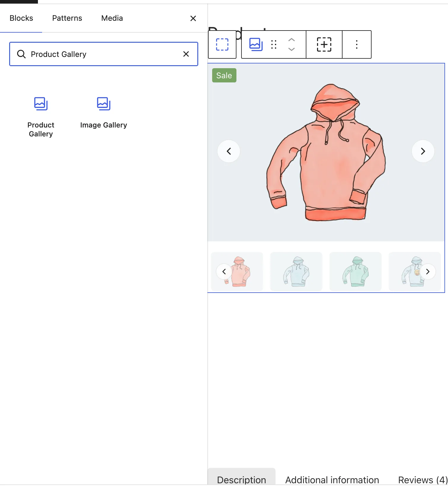Screen dimensions: 448x488
Task: Move block down with the down chevron
Action: [292, 49]
